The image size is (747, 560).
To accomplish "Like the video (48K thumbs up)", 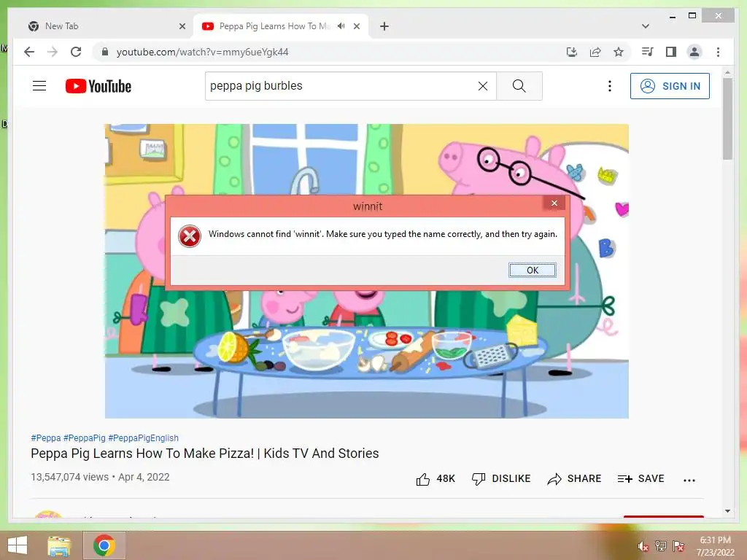I will 435,479.
